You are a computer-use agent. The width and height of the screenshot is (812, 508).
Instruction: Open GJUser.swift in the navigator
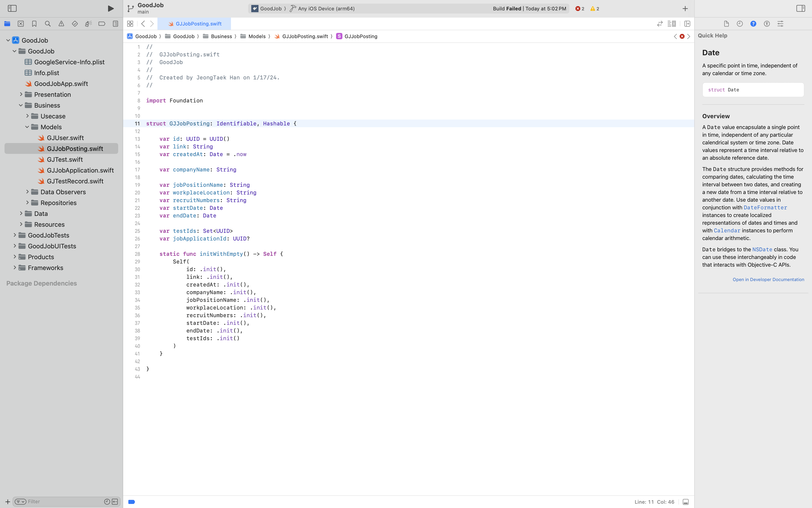click(65, 138)
